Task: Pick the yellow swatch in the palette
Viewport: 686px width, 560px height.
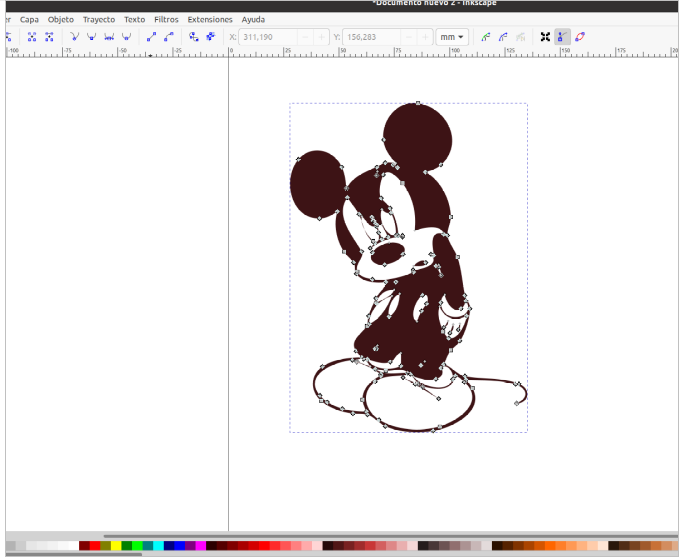Action: (116, 546)
